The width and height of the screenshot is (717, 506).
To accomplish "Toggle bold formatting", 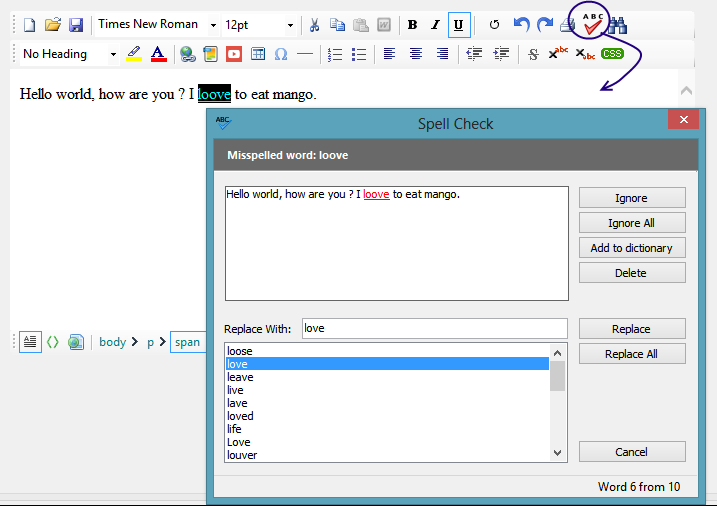I will click(x=412, y=25).
